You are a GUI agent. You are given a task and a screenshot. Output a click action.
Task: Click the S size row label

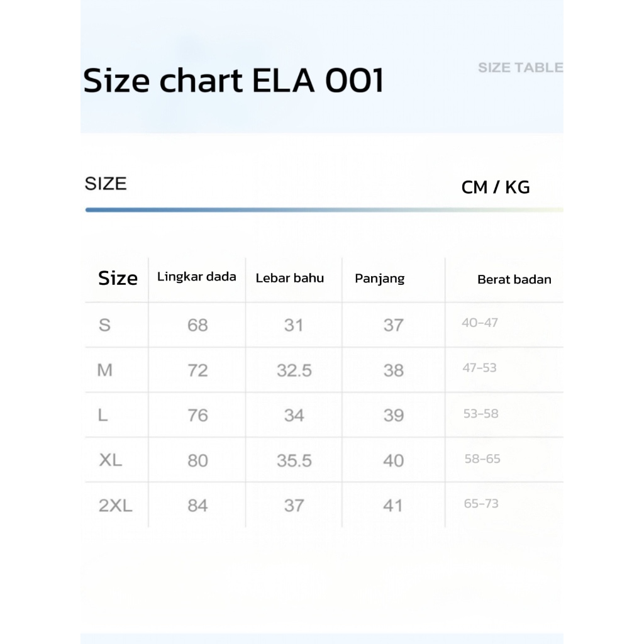click(104, 325)
